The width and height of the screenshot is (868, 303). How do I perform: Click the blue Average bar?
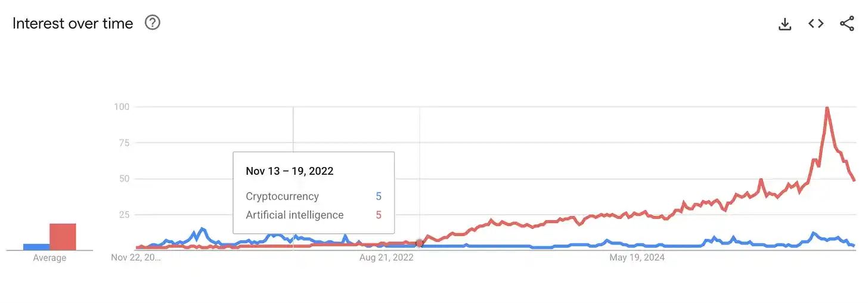point(36,247)
